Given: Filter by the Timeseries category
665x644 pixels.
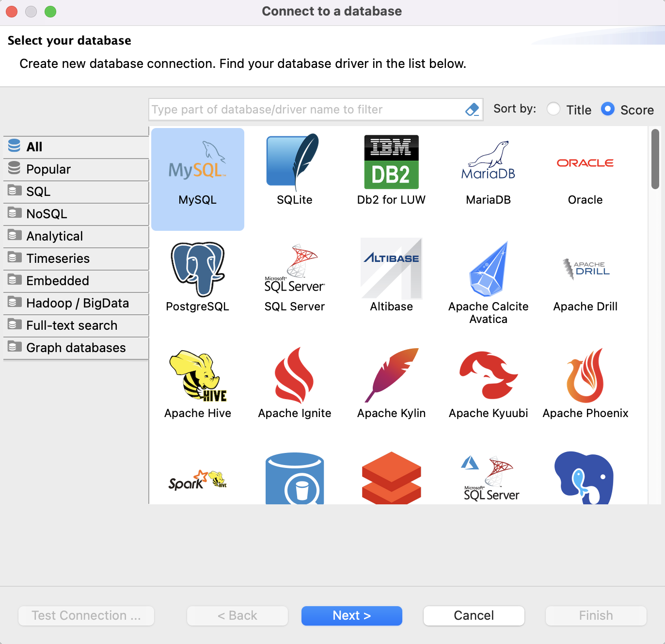Looking at the screenshot, I should tap(58, 258).
